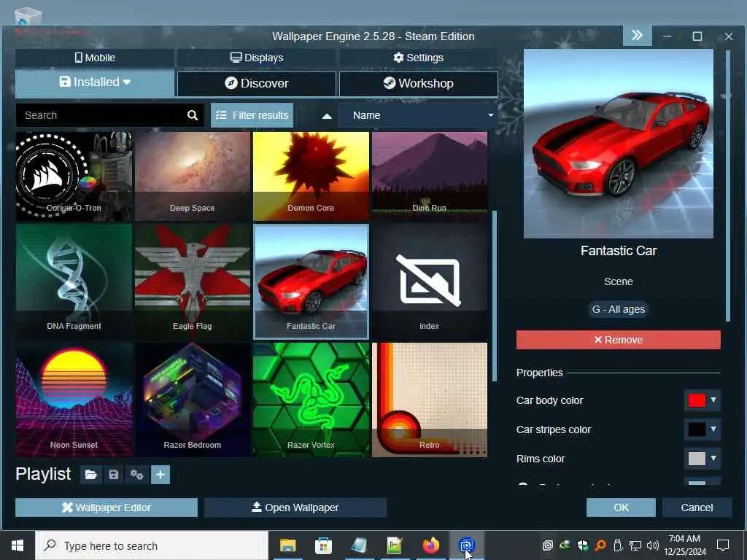
Task: Open the Installed tab dropdown
Action: (95, 82)
